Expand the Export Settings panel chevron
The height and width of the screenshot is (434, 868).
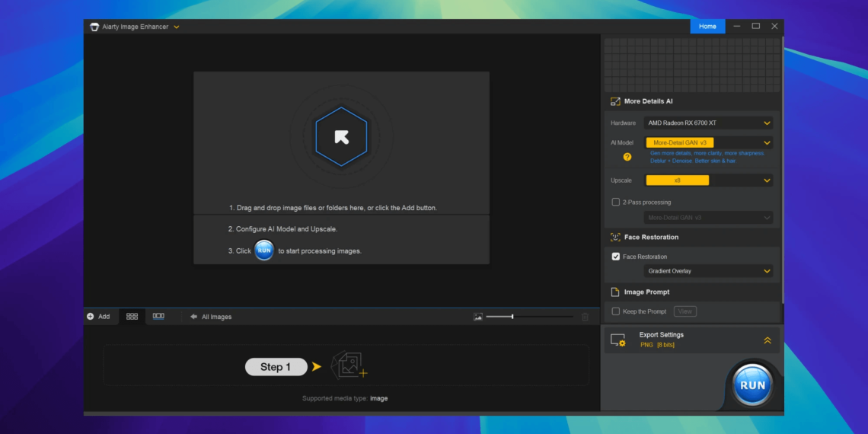coord(767,340)
